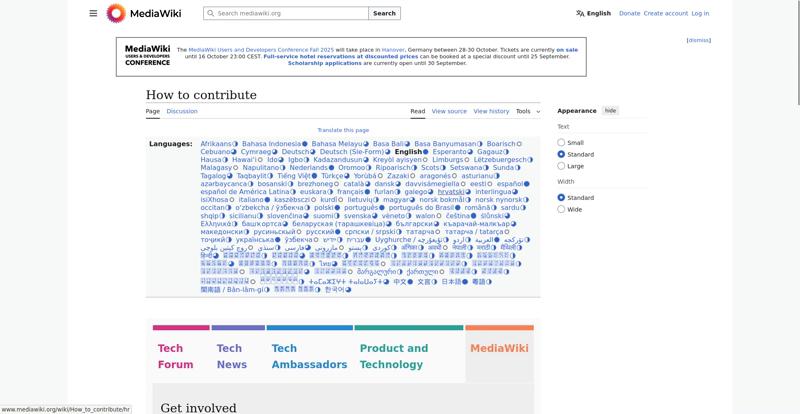The height and width of the screenshot is (414, 800).
Task: Click the language translate icon beside English
Action: [x=580, y=13]
